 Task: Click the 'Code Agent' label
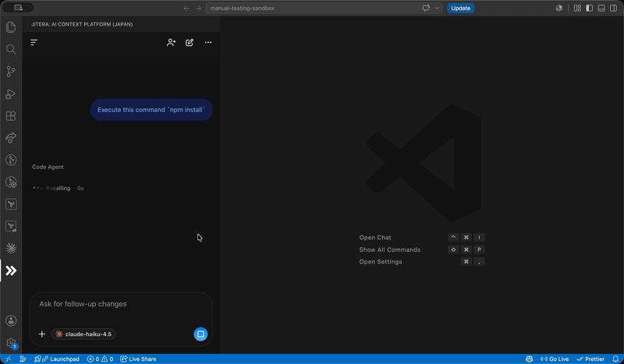click(x=48, y=167)
